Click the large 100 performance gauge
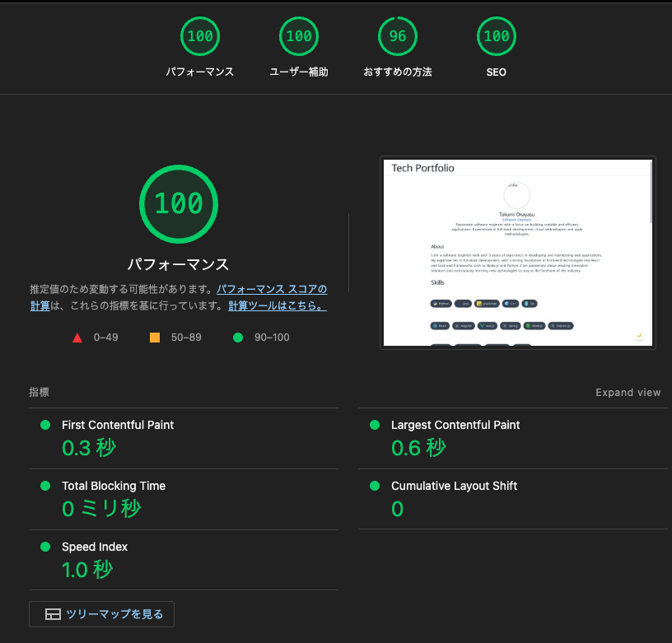This screenshot has height=643, width=672. 178,203
